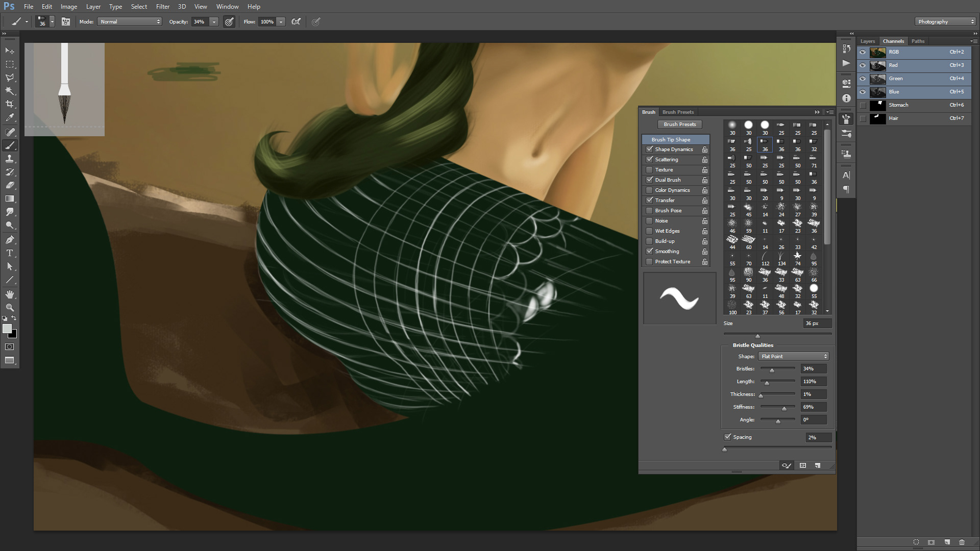Screen dimensions: 980x551
Task: Select the Crop tool
Action: click(10, 104)
